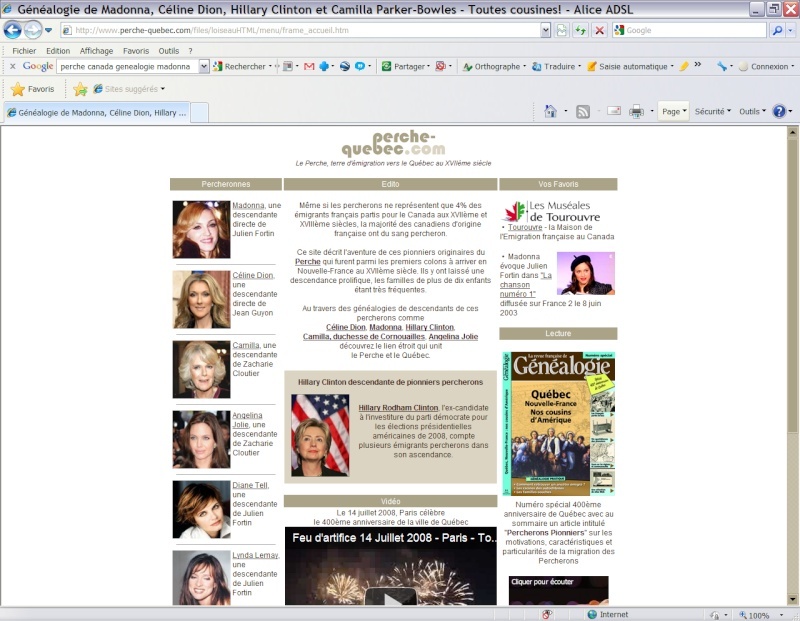The image size is (800, 621).
Task: Open the Outils menu in menu bar
Action: [168, 51]
